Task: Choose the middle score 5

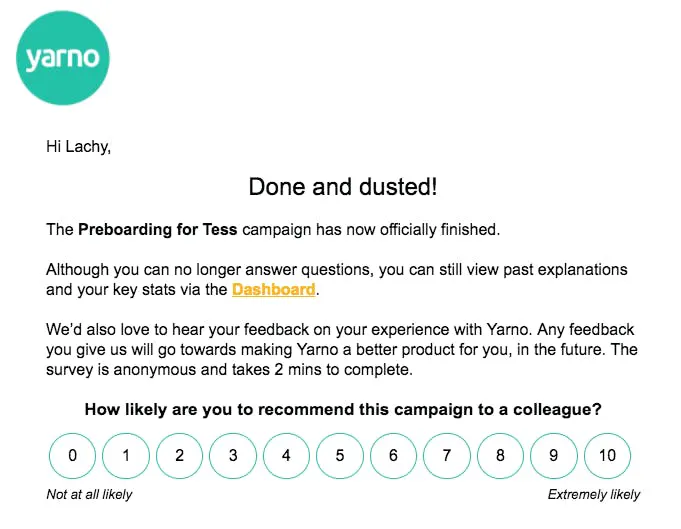Action: click(340, 456)
